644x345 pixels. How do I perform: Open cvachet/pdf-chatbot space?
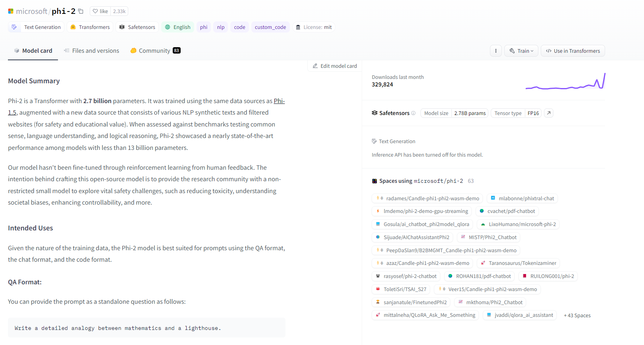pyautogui.click(x=507, y=211)
